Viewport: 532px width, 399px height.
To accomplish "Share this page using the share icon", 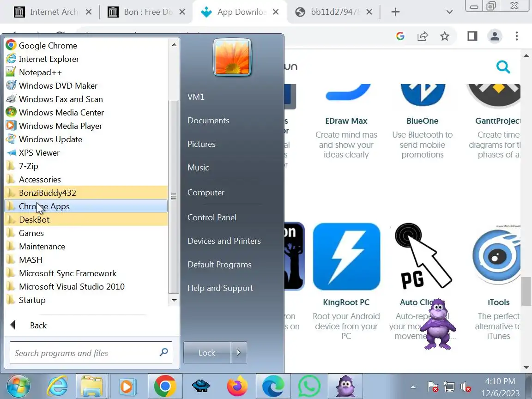I will click(423, 36).
